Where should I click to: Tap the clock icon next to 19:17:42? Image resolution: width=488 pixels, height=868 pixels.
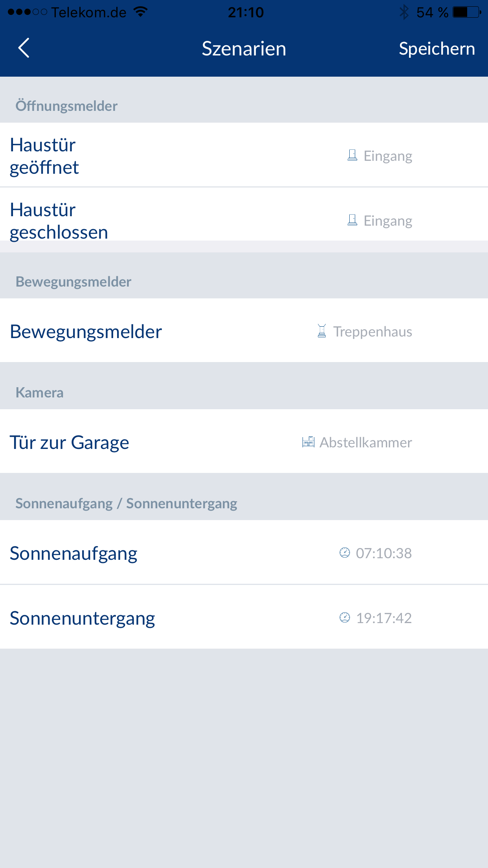[345, 618]
